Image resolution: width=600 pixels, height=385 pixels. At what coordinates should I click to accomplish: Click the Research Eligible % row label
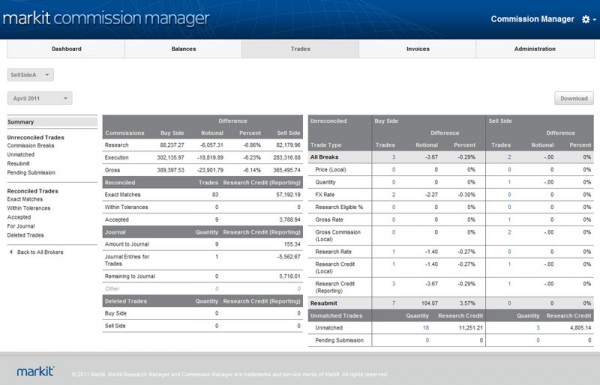339,207
